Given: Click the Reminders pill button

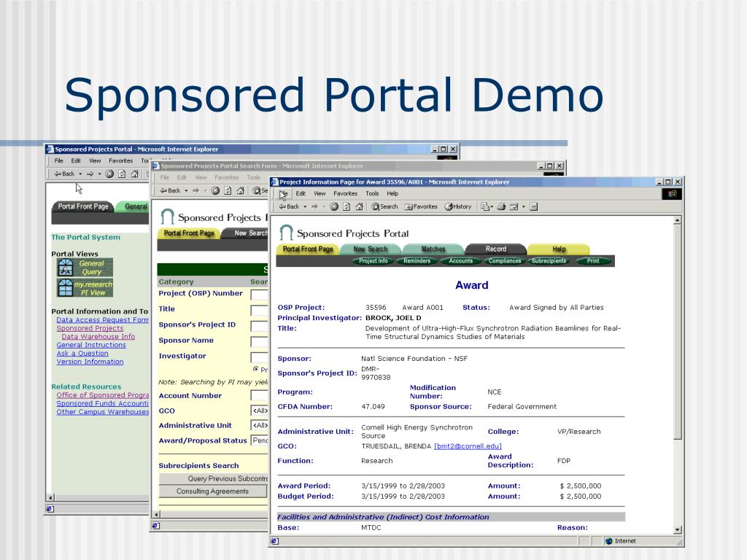Looking at the screenshot, I should coord(417,261).
